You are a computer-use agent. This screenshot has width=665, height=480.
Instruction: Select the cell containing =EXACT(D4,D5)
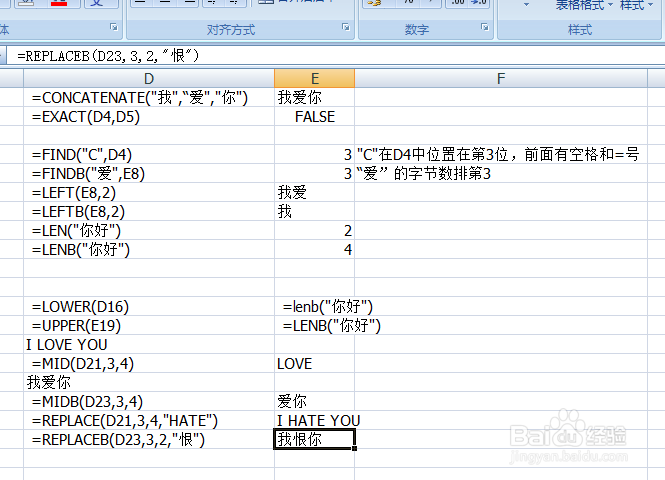pos(149,117)
